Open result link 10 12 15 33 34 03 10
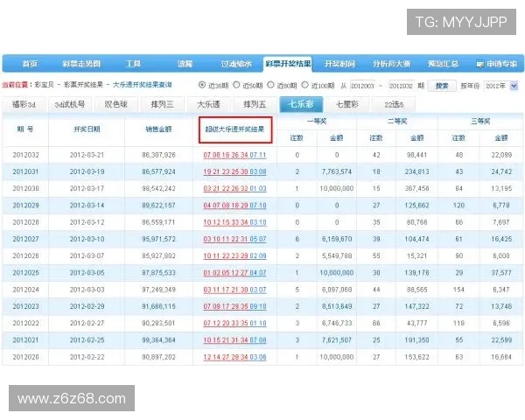525x420 pixels. [234, 223]
